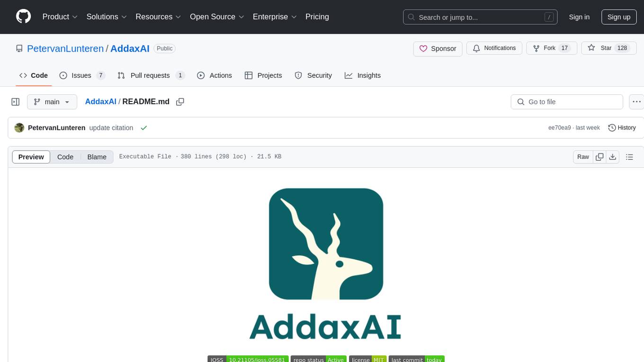Copy the README.md file path

tap(180, 102)
